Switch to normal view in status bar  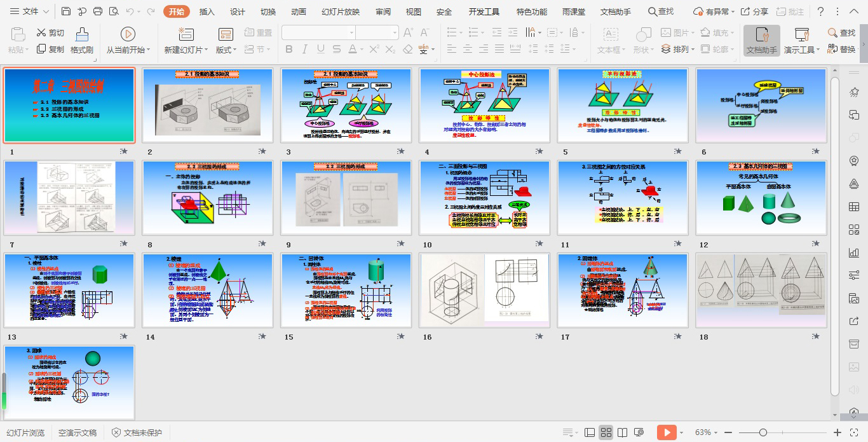(590, 432)
